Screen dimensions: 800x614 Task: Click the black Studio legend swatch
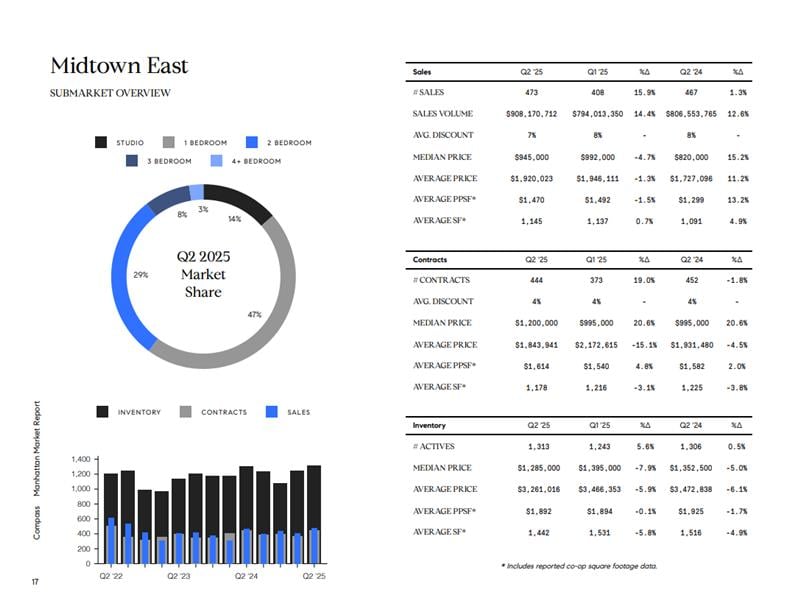coord(101,142)
